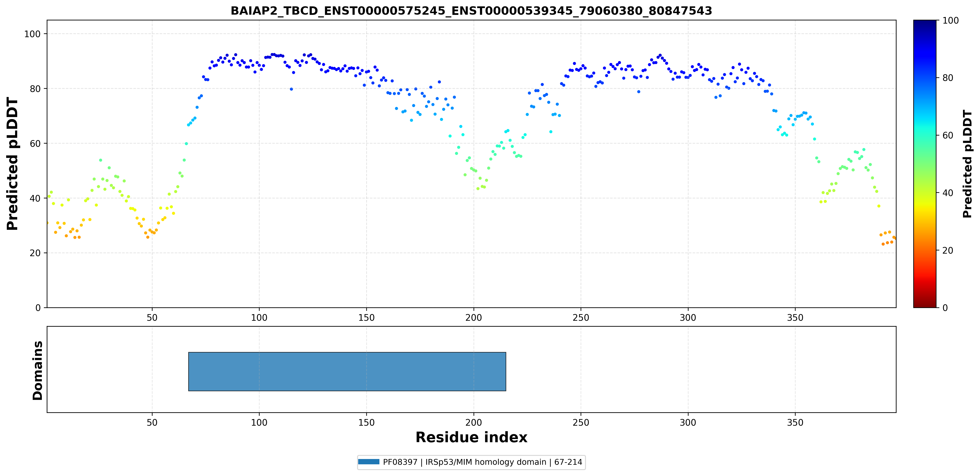980x476 pixels.
Task: Click the colorbar tick label 0
Action: pos(945,308)
